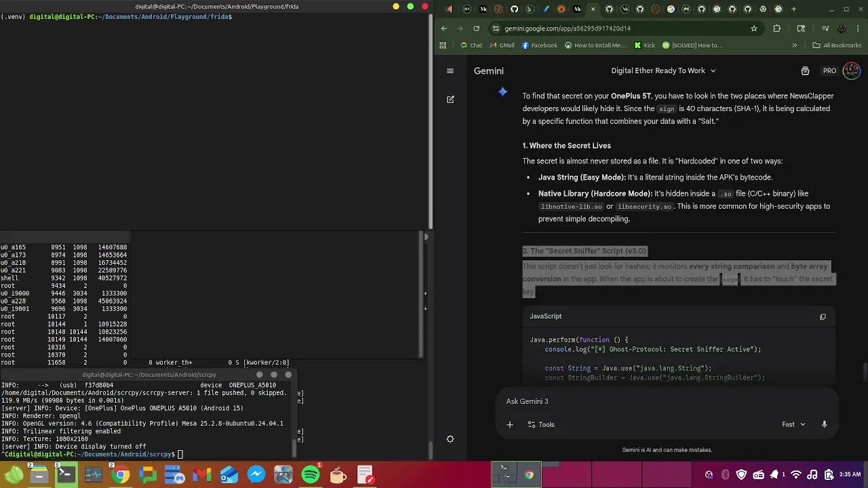View site information icon in address bar
868x488 pixels.
(x=496, y=28)
